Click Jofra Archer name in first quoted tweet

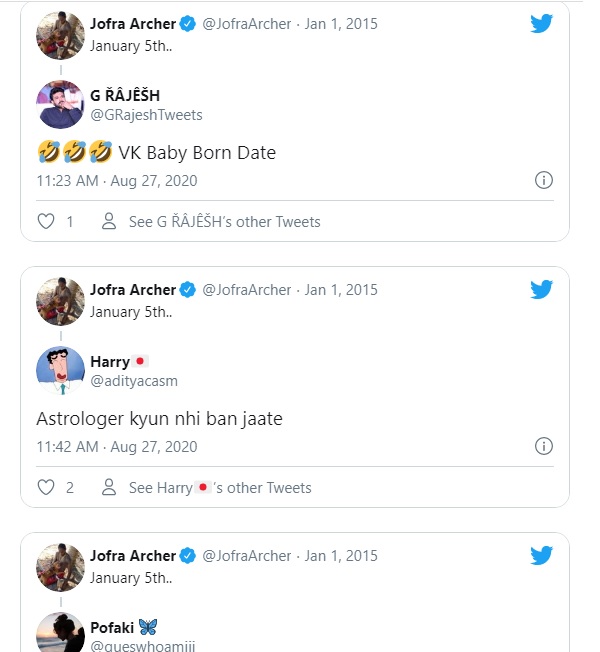coord(133,24)
